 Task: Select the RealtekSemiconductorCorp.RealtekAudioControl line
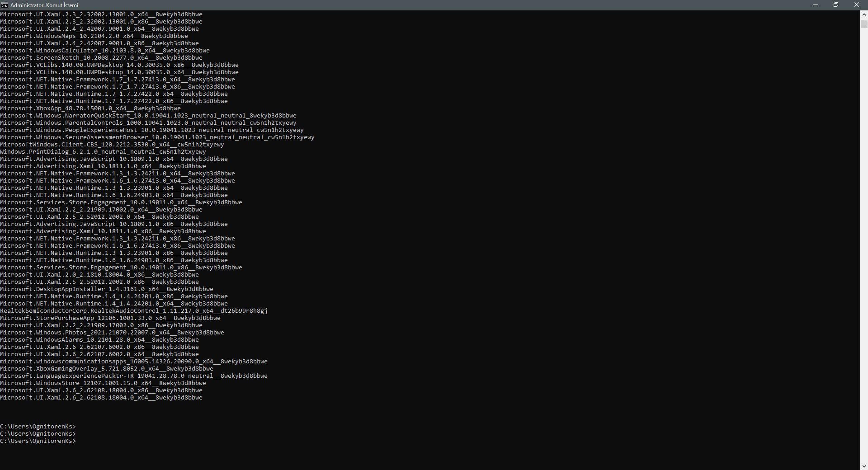click(134, 311)
